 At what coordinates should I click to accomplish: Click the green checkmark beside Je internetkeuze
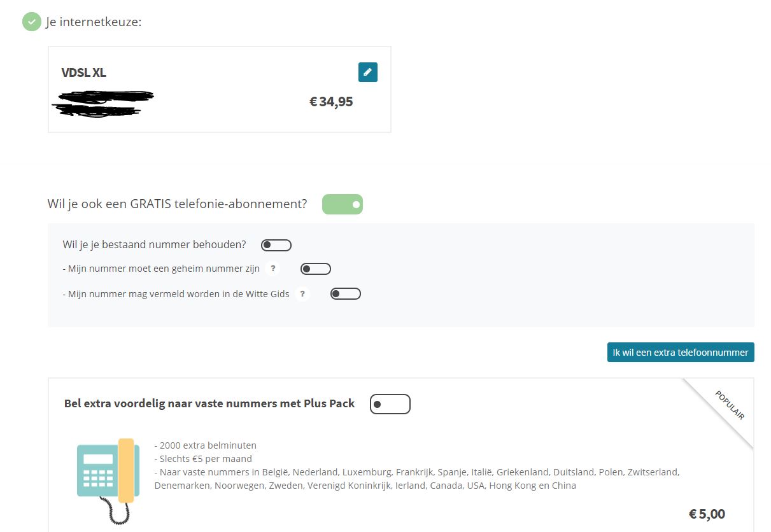tap(32, 22)
